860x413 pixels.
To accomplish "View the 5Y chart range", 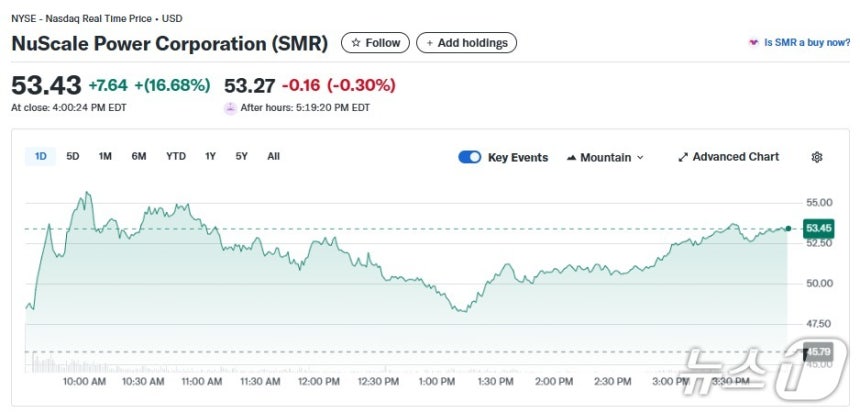I will 242,156.
